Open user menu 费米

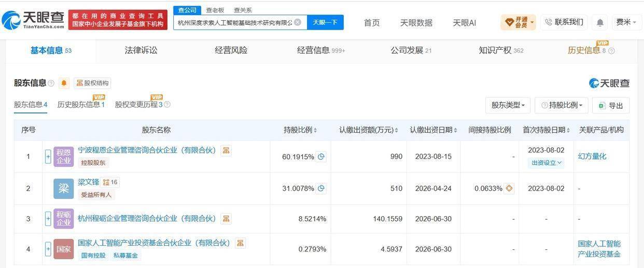[626, 22]
